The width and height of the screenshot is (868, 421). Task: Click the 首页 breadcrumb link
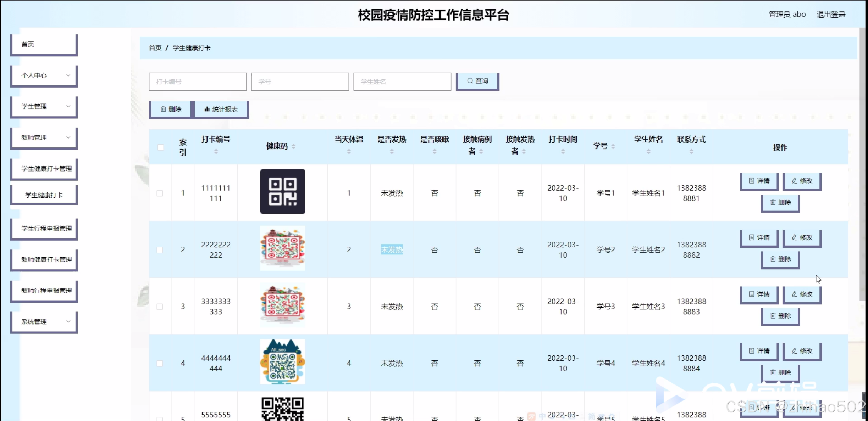[x=155, y=48]
